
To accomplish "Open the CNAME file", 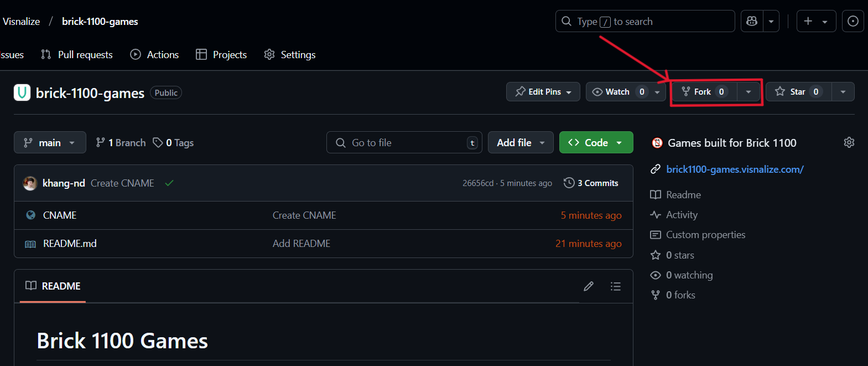I will (60, 215).
